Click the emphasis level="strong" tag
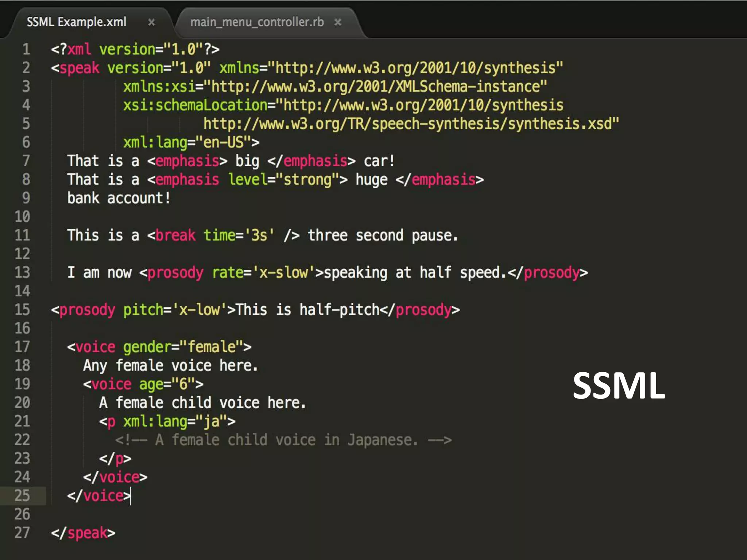Image resolution: width=747 pixels, height=560 pixels. tap(247, 180)
